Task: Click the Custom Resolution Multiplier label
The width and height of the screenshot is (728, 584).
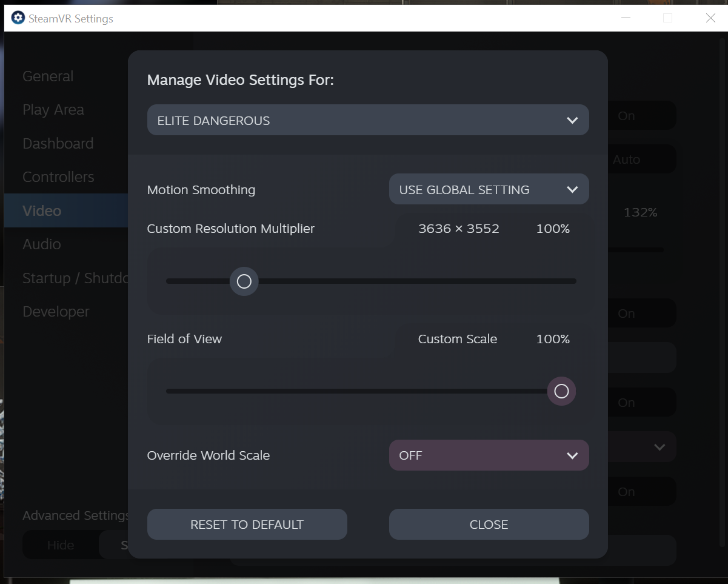Action: pyautogui.click(x=231, y=229)
